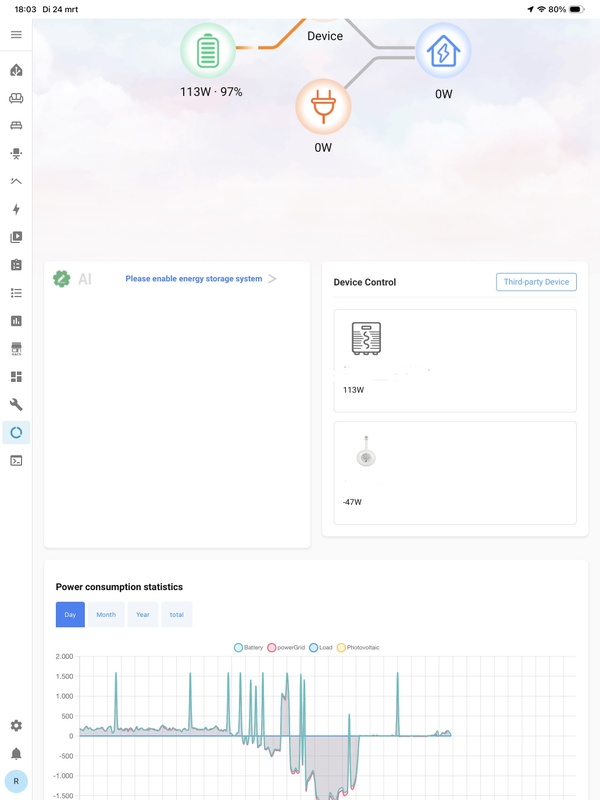The image size is (600, 800).
Task: Open the HACS store icon
Action: (x=16, y=349)
